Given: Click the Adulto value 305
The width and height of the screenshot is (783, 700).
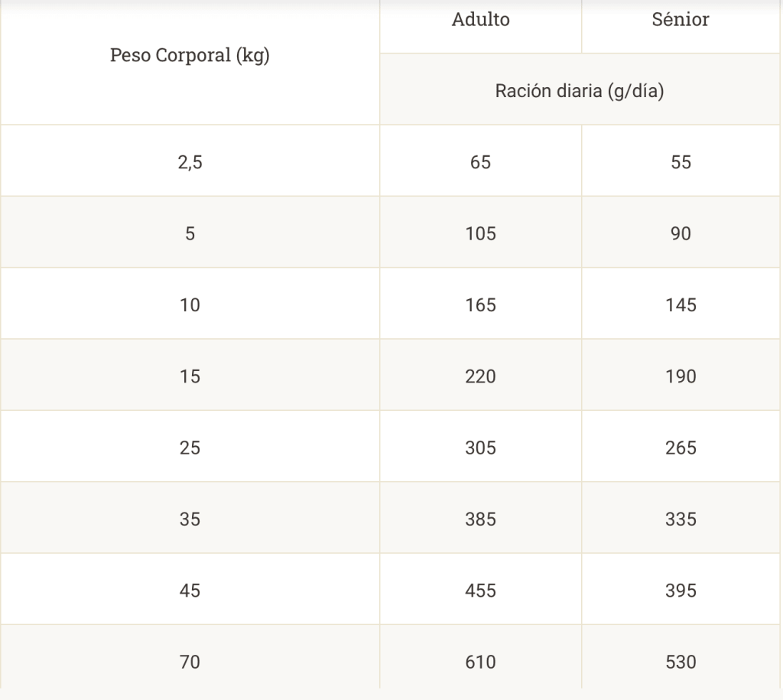Looking at the screenshot, I should coord(480,448).
